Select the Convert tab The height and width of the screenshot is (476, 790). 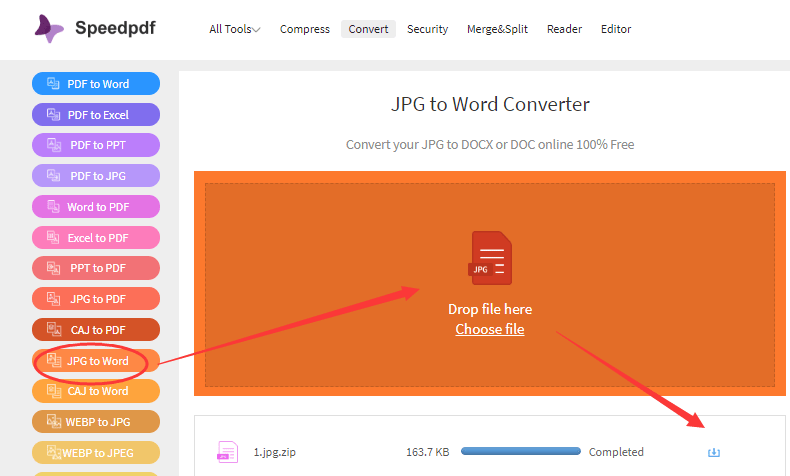368,29
